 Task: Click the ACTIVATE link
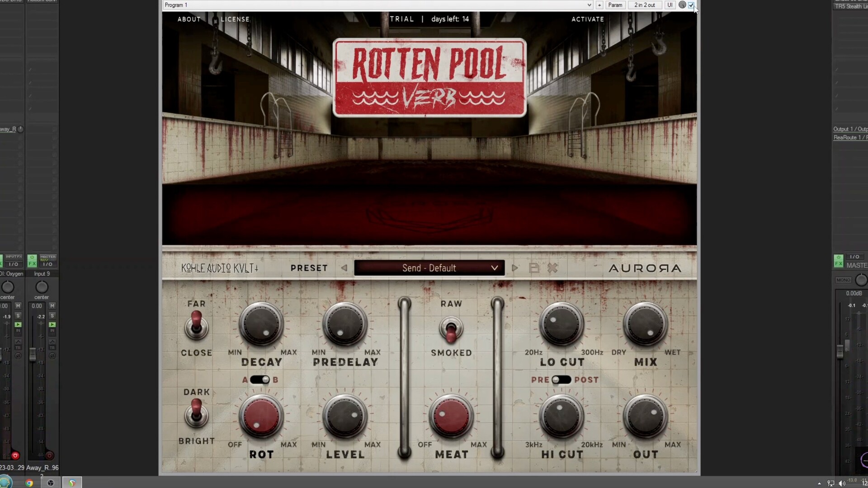587,19
